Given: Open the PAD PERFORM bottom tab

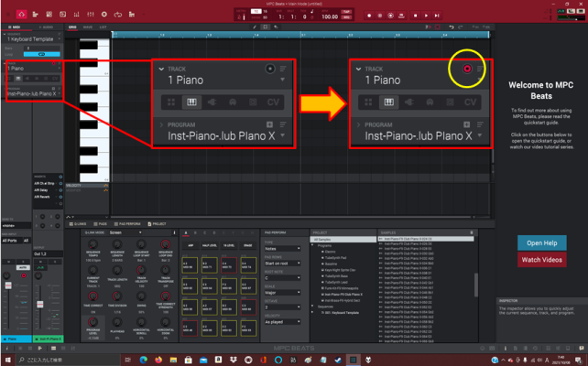Looking at the screenshot, I should (127, 223).
